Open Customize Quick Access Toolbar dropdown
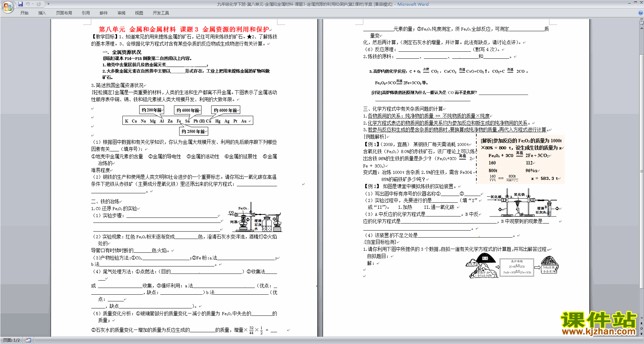Viewport: 644px width, 344px height. pos(48,4)
